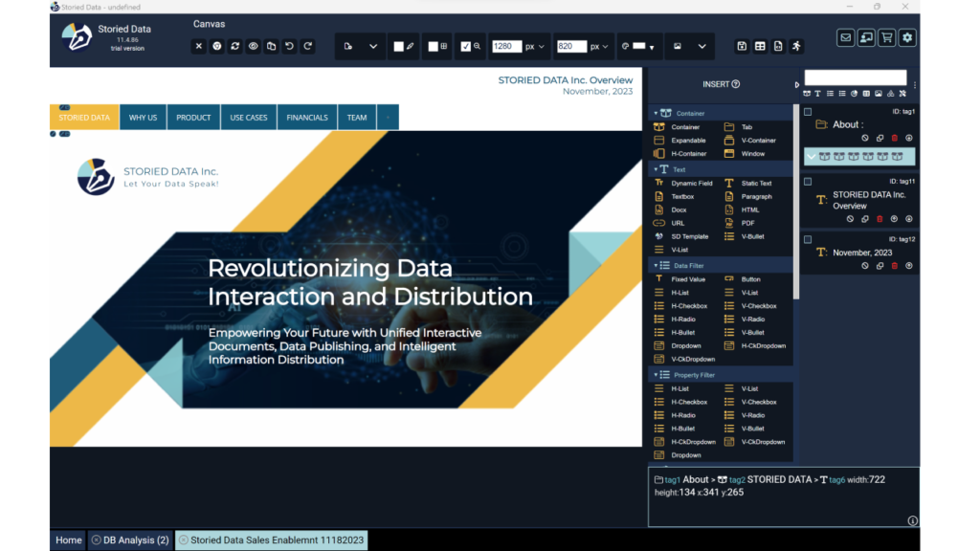The image size is (980, 551).
Task: Open the shopping cart icon
Action: tap(886, 37)
